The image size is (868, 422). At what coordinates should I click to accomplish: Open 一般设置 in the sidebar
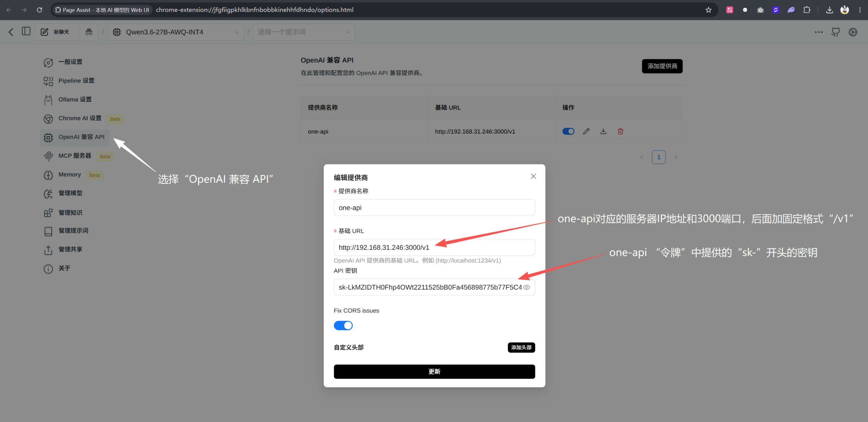click(x=63, y=62)
